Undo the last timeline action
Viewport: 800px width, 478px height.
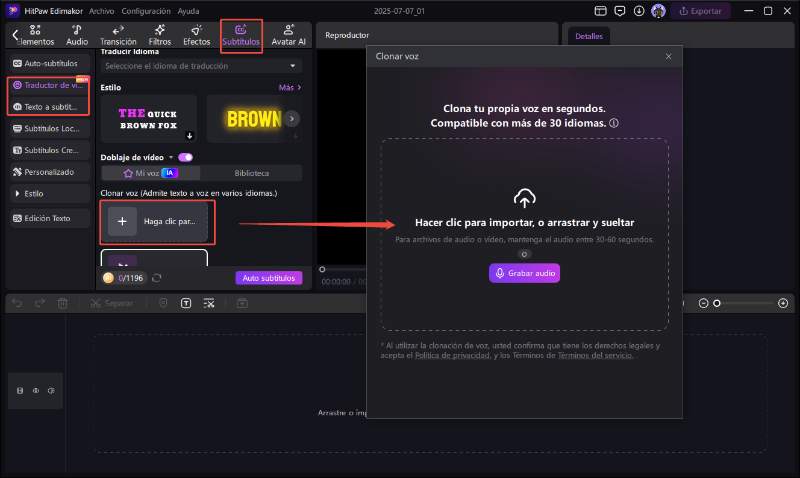tap(17, 304)
